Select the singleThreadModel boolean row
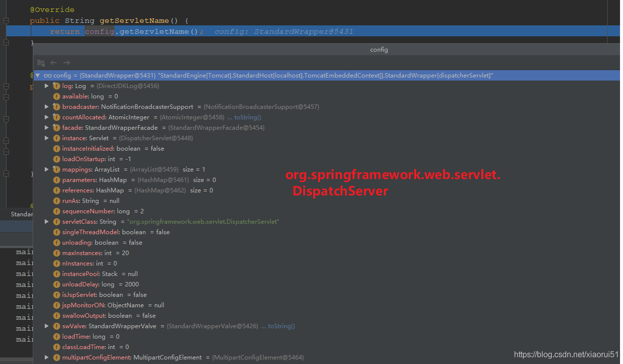This screenshot has width=623, height=364. (x=326, y=232)
